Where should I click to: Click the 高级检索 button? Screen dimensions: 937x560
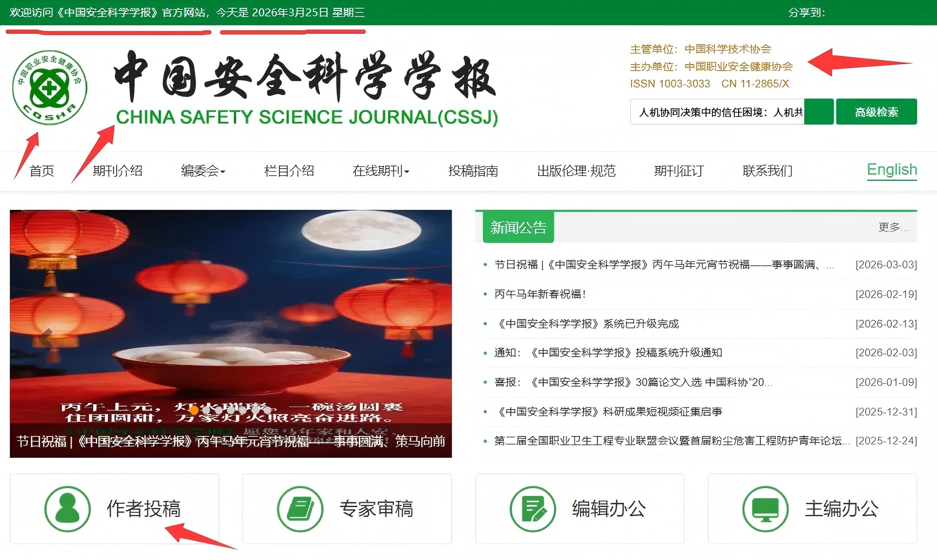876,112
